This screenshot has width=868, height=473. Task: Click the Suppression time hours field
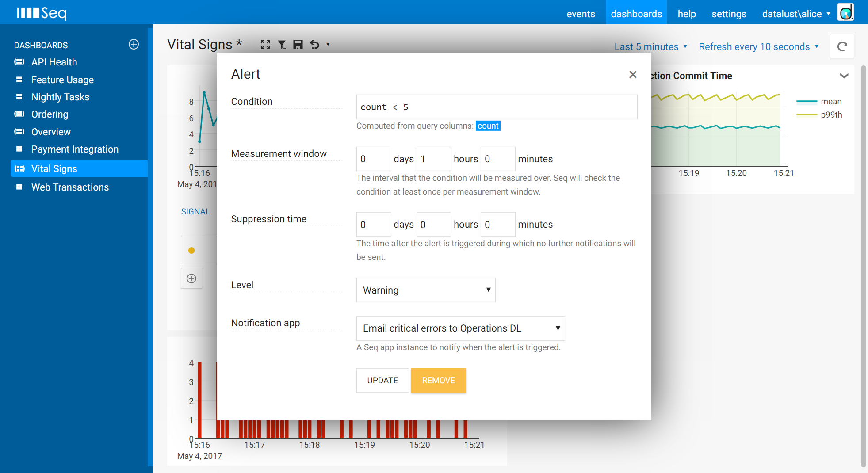pos(433,224)
